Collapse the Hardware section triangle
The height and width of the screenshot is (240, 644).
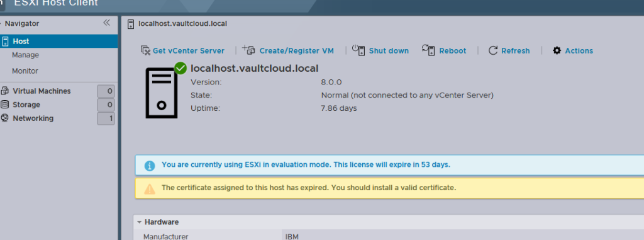click(140, 222)
